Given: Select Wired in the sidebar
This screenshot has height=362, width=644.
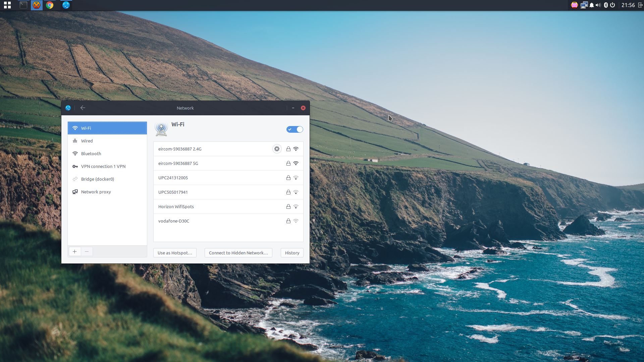Looking at the screenshot, I should click(x=107, y=141).
